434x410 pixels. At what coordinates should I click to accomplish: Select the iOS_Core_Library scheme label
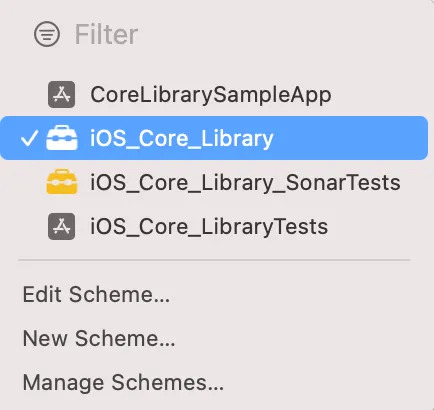click(x=182, y=139)
